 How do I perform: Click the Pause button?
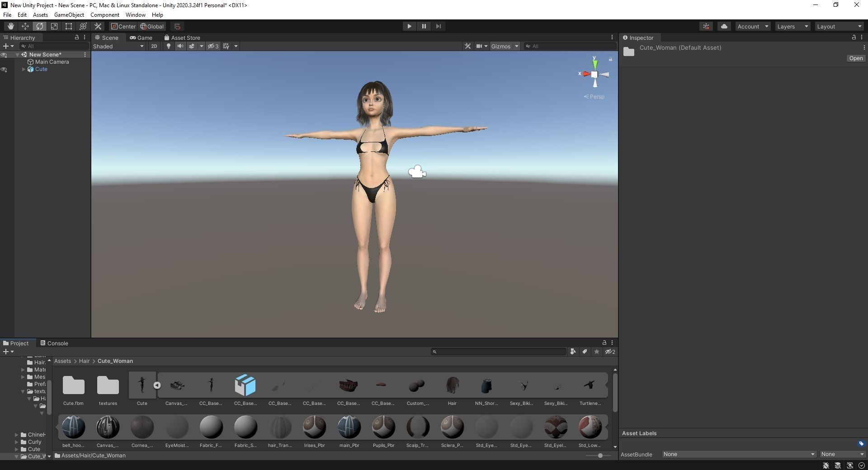(x=424, y=26)
